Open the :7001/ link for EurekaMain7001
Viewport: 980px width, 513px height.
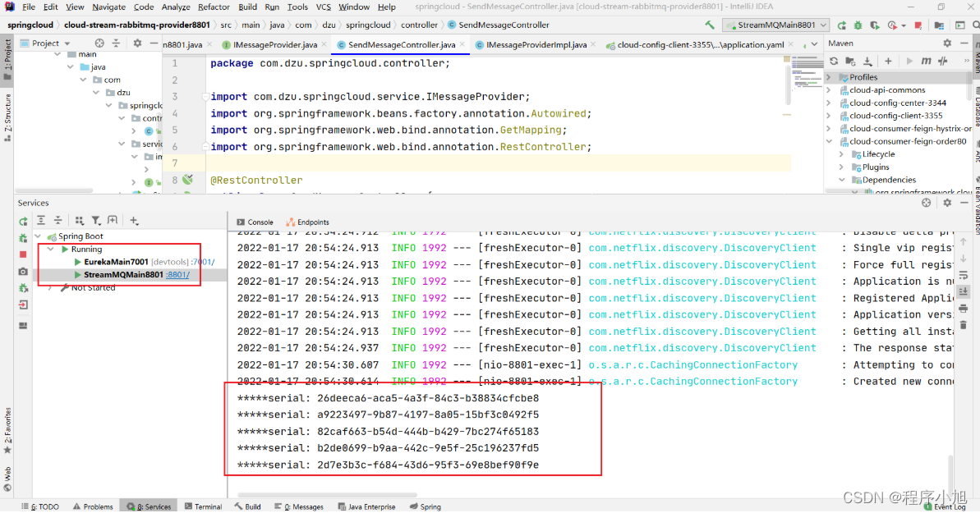click(x=203, y=262)
